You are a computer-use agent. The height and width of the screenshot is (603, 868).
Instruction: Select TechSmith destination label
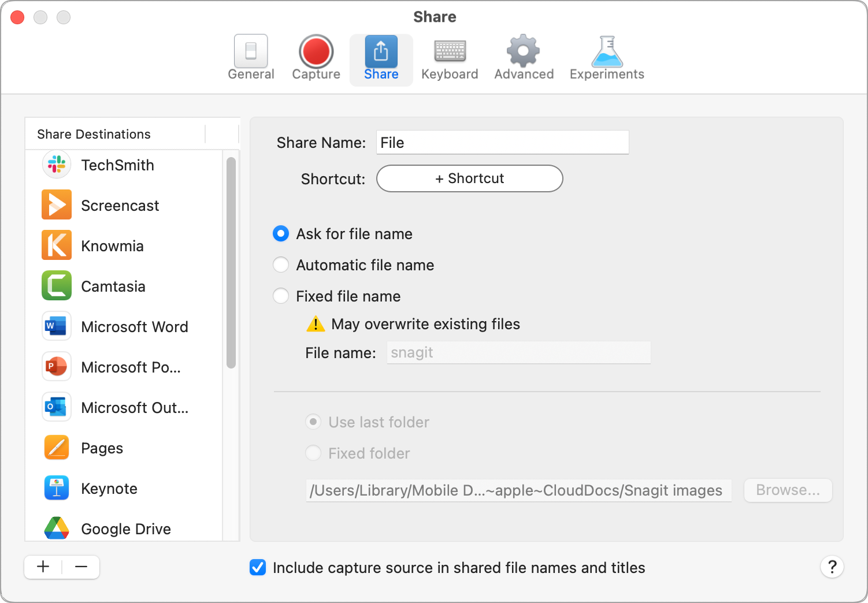click(117, 165)
